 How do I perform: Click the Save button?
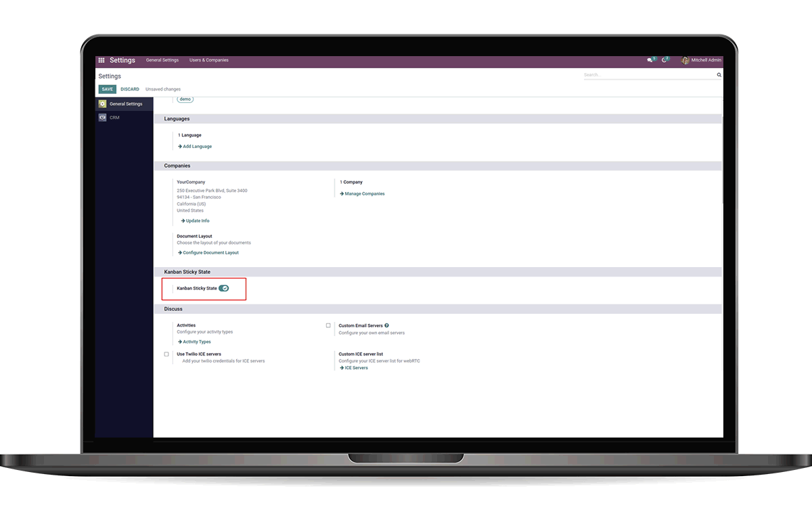[x=107, y=89]
